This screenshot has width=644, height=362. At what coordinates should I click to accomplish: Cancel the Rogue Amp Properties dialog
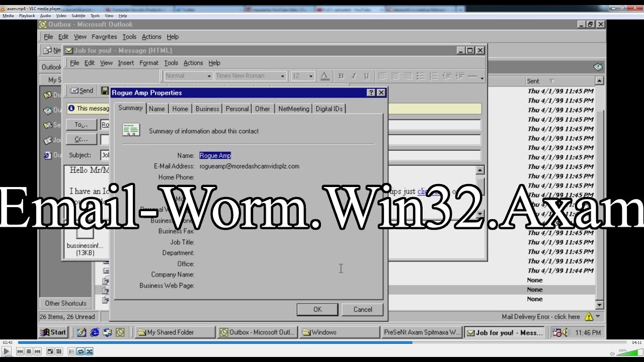(x=363, y=309)
